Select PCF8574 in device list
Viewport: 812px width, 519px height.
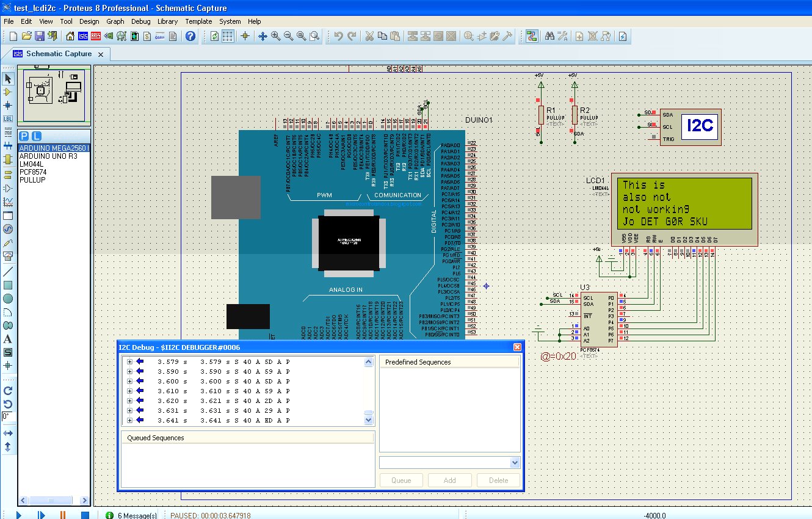pos(32,172)
